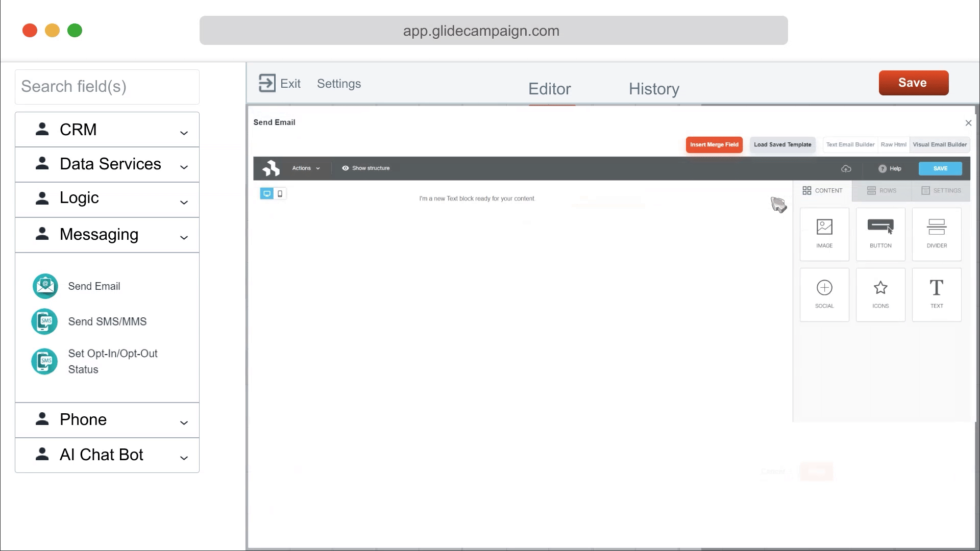Image resolution: width=980 pixels, height=551 pixels.
Task: Select the Divider content block
Action: [x=937, y=234]
